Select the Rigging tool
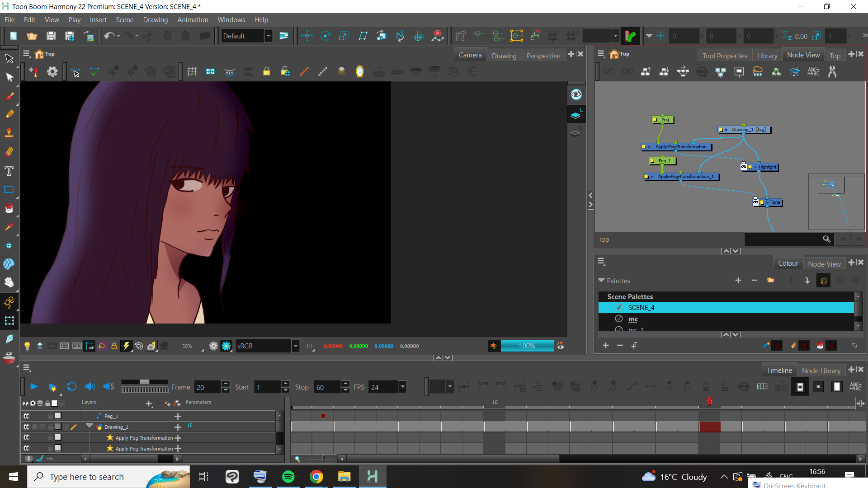 point(9,302)
